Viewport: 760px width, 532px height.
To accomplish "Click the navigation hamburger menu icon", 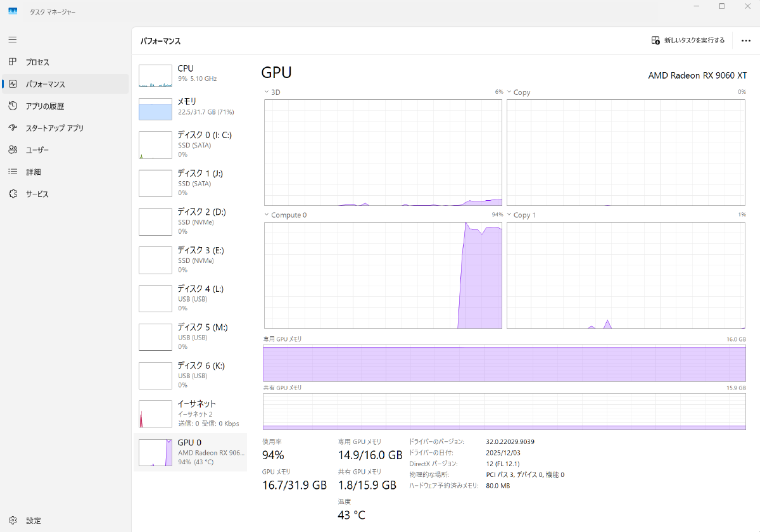I will 12,39.
